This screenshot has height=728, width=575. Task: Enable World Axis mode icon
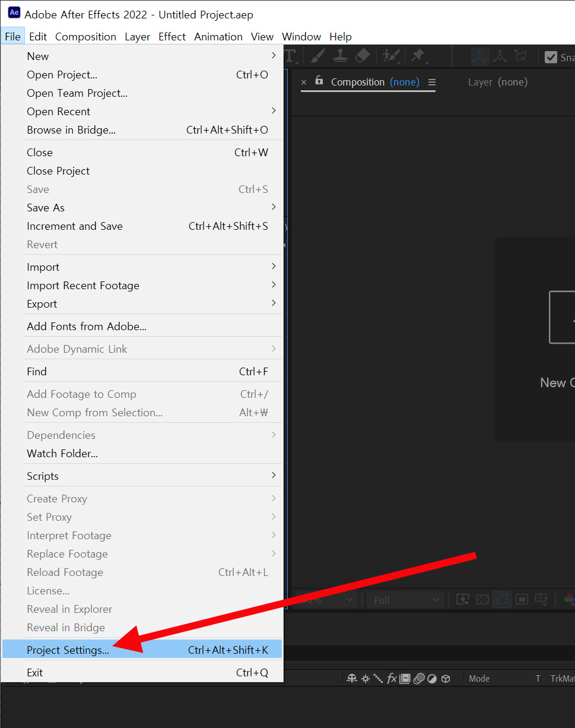pyautogui.click(x=500, y=56)
